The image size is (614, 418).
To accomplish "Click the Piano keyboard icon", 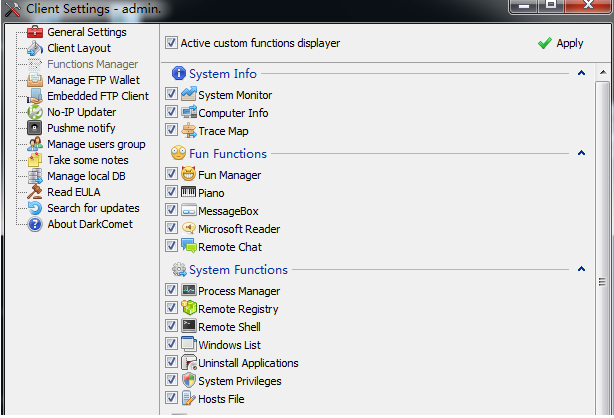I will click(188, 192).
